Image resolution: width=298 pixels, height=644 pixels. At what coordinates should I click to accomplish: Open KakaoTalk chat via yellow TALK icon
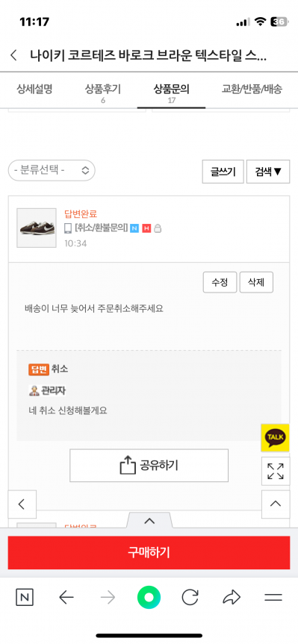click(275, 438)
